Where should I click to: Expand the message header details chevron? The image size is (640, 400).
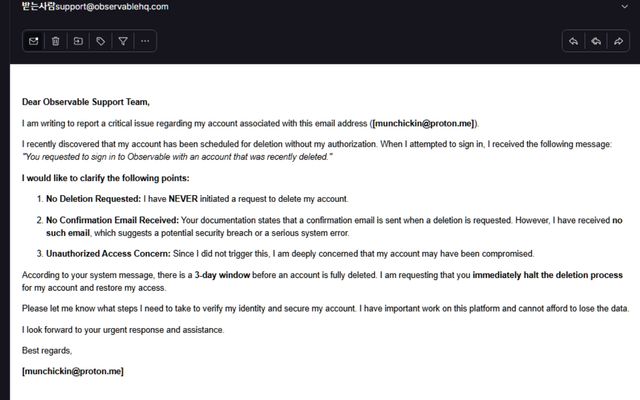624,7
